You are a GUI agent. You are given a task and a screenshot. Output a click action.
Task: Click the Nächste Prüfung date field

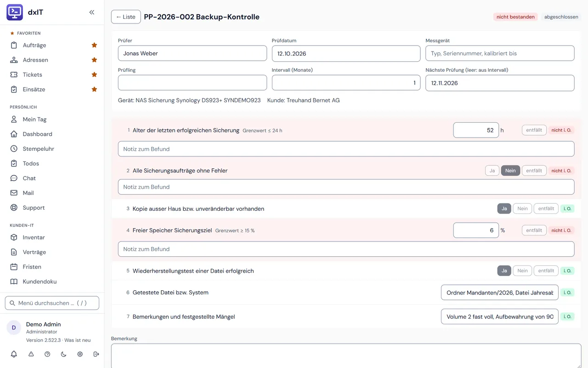point(500,83)
